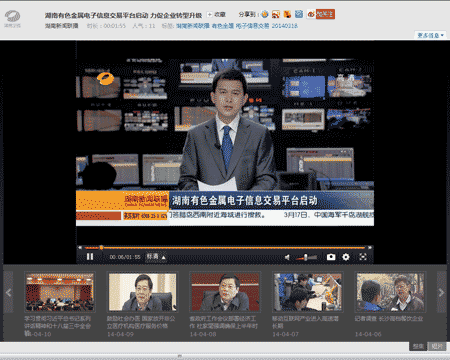Share via the first orange share icon
The height and width of the screenshot is (360, 450).
point(265,14)
